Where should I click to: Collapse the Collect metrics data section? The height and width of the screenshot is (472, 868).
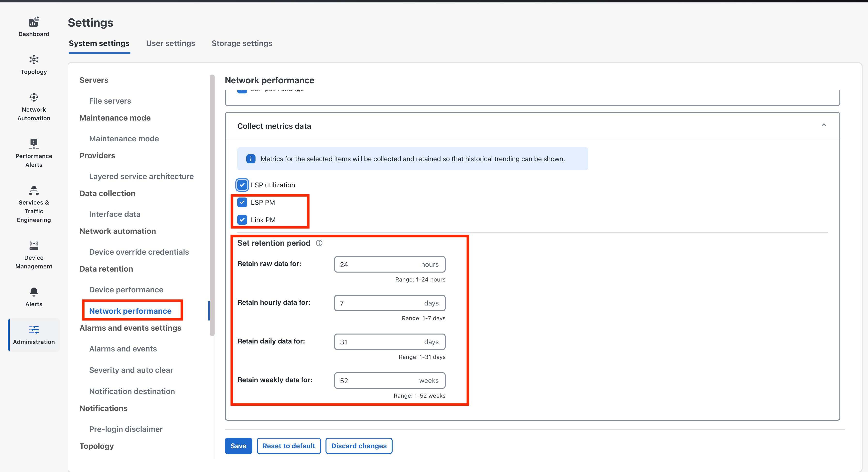pos(823,125)
